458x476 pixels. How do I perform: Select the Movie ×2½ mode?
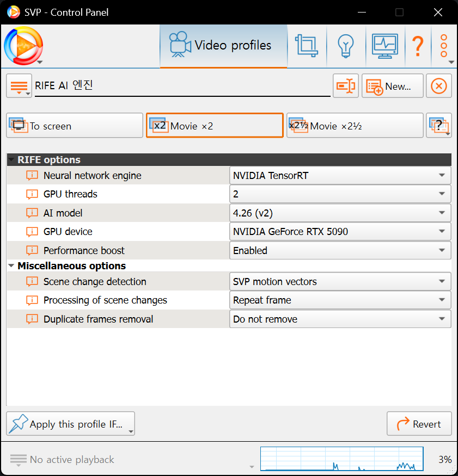pos(355,126)
